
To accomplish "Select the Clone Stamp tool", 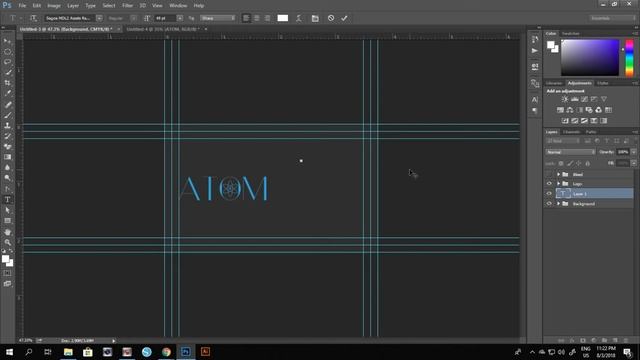I will click(x=7, y=126).
